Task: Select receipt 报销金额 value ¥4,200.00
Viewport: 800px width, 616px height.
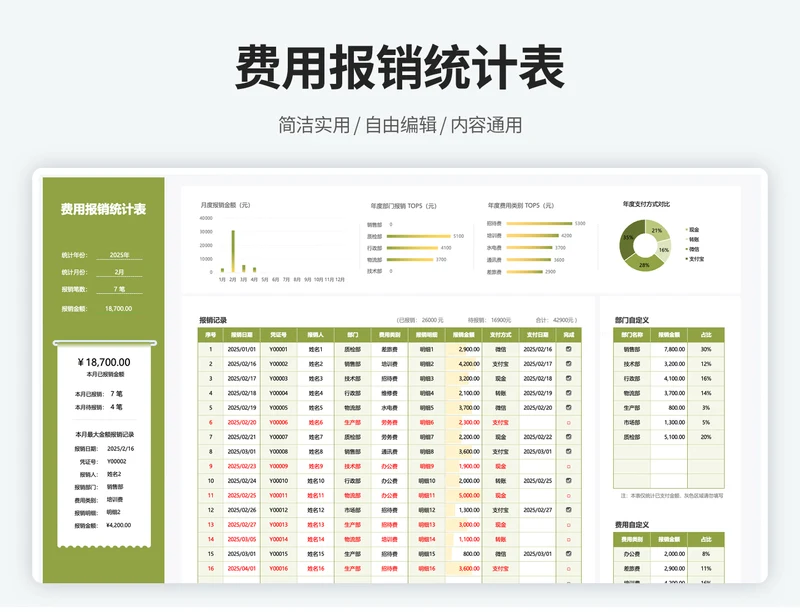Action: point(118,525)
